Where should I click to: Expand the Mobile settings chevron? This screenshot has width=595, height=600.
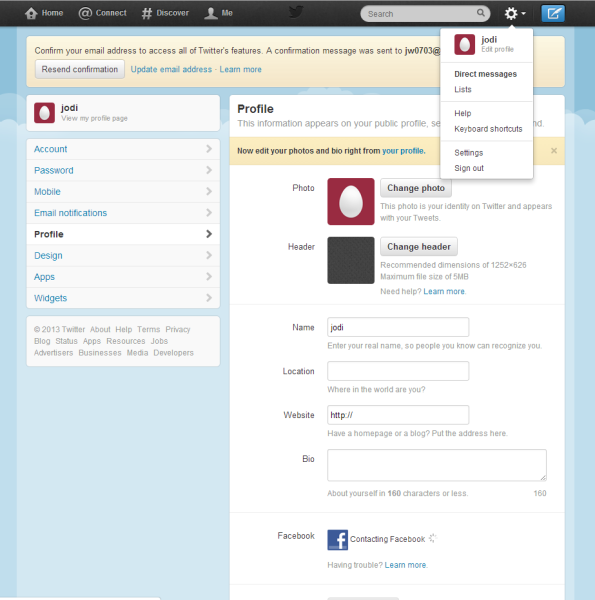click(x=209, y=191)
